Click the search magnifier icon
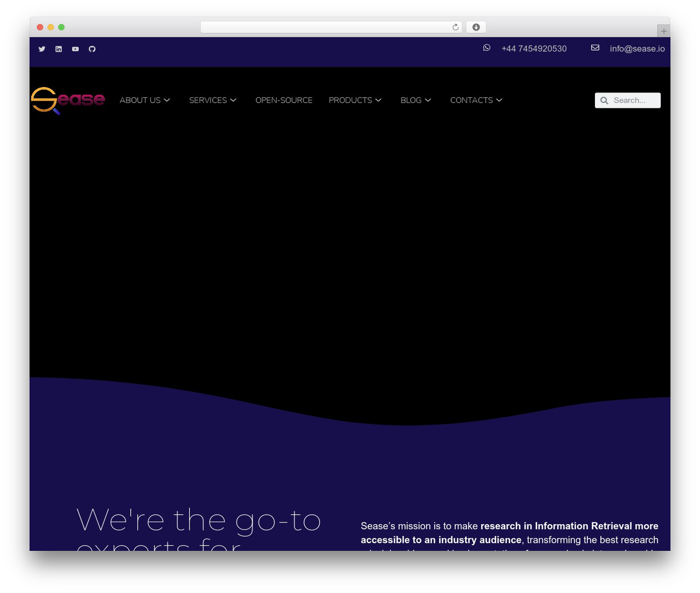This screenshot has width=700, height=593. (604, 101)
